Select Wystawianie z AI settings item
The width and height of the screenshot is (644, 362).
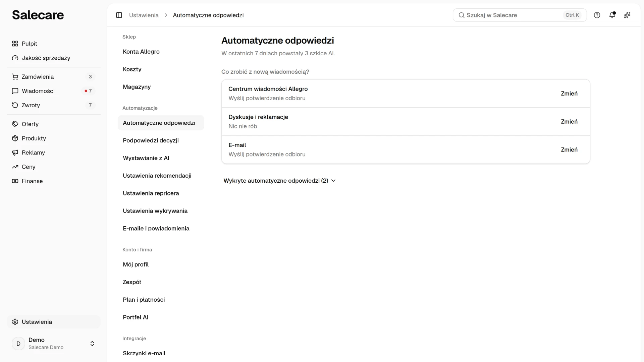click(161, 158)
